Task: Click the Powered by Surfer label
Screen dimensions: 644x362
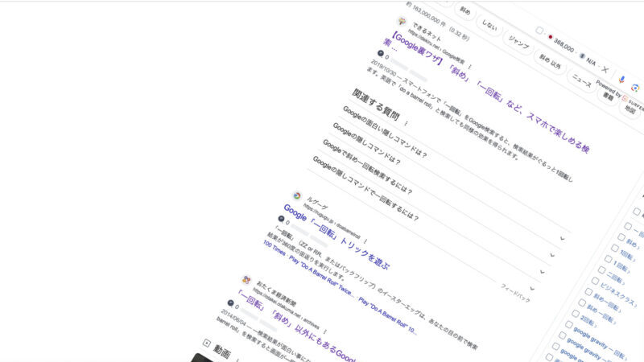Action: 620,96
